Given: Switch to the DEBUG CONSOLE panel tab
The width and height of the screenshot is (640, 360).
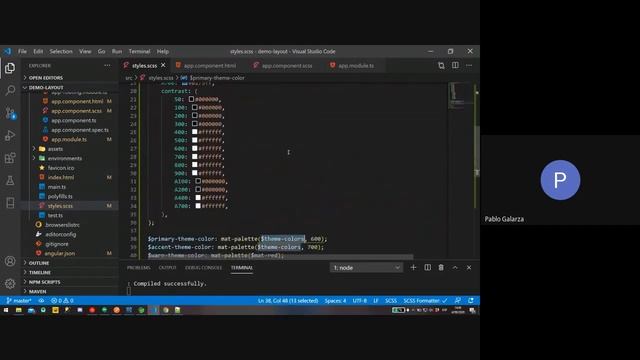Looking at the screenshot, I should [203, 268].
